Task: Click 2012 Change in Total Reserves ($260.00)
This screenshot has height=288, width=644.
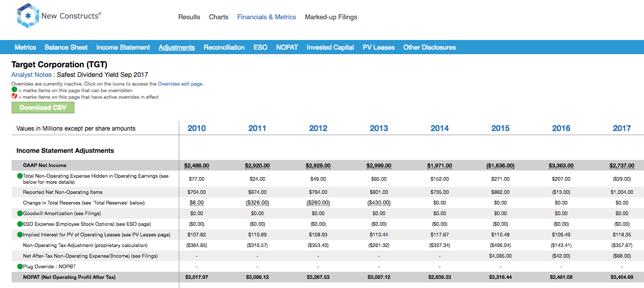Action: [318, 202]
